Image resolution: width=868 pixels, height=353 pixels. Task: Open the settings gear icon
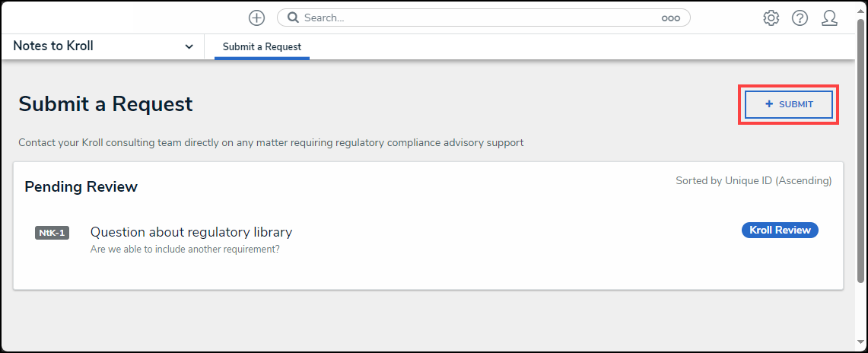pyautogui.click(x=771, y=17)
